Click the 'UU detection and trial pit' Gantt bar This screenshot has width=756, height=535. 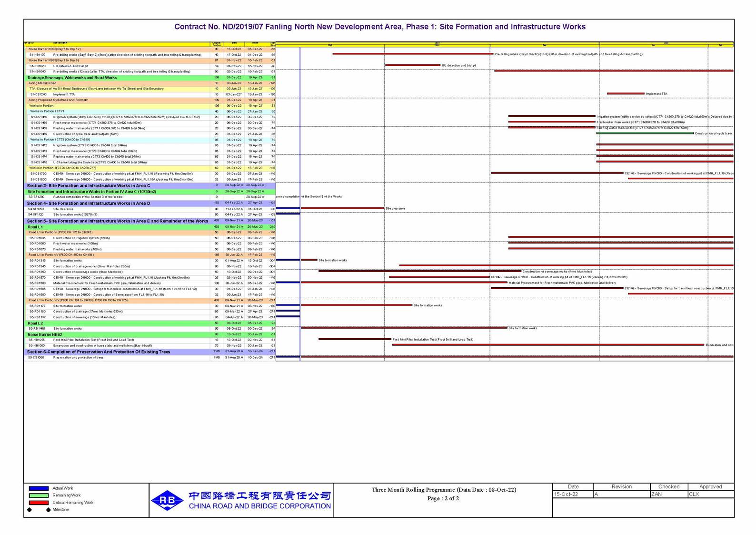click(413, 65)
